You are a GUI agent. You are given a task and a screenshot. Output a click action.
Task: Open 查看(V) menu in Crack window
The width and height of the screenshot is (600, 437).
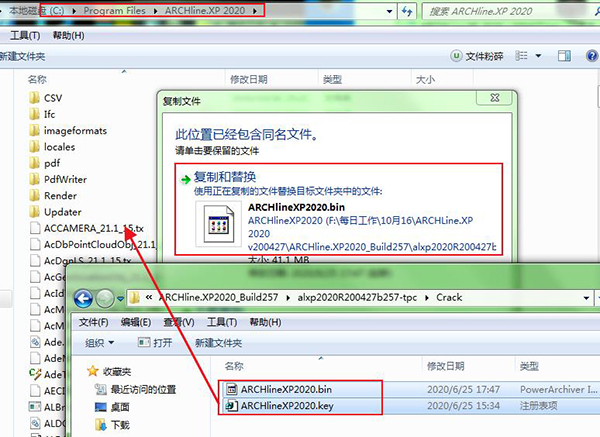tap(179, 322)
